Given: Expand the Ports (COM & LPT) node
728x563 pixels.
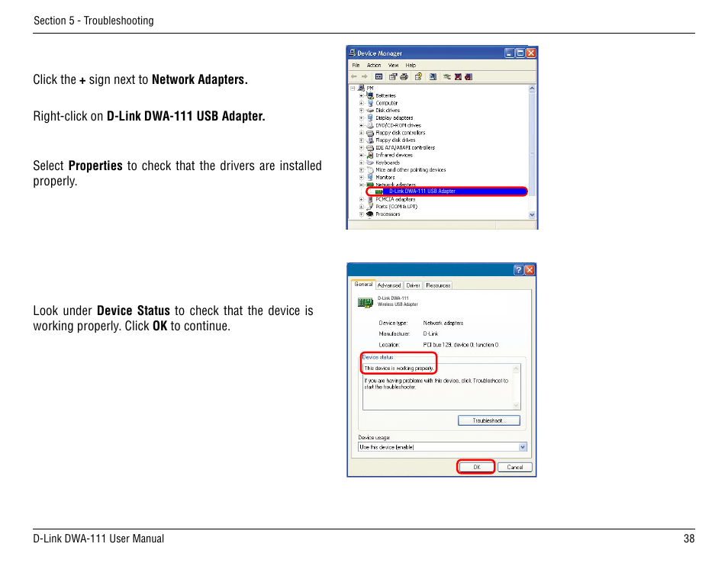Looking at the screenshot, I should (361, 207).
